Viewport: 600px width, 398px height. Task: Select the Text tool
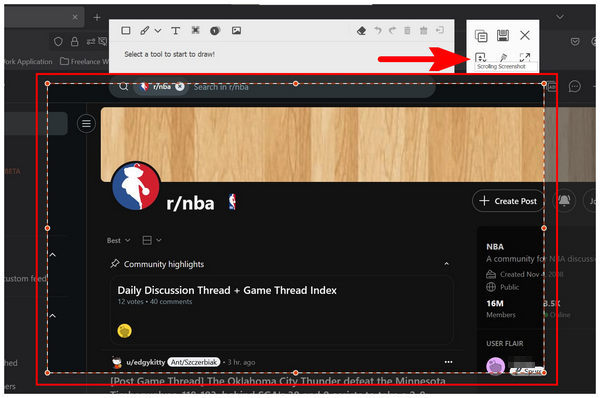[x=175, y=31]
